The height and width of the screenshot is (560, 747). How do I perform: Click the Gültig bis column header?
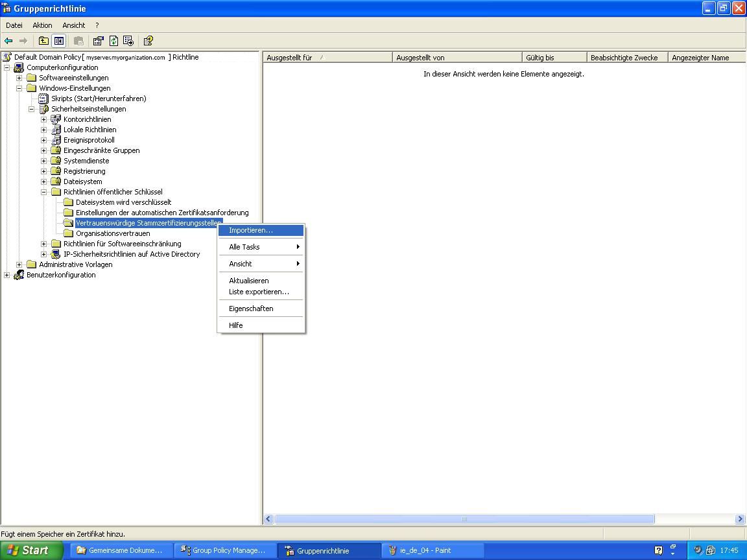pos(554,58)
